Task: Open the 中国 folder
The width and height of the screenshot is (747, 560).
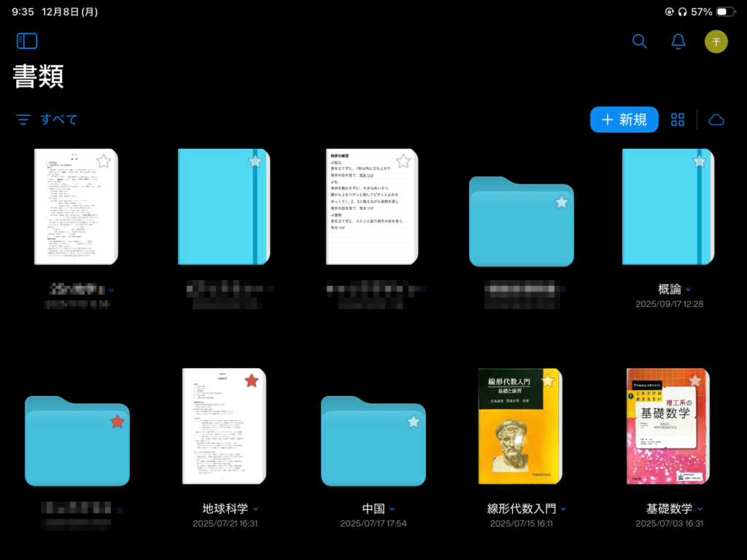Action: pyautogui.click(x=373, y=441)
